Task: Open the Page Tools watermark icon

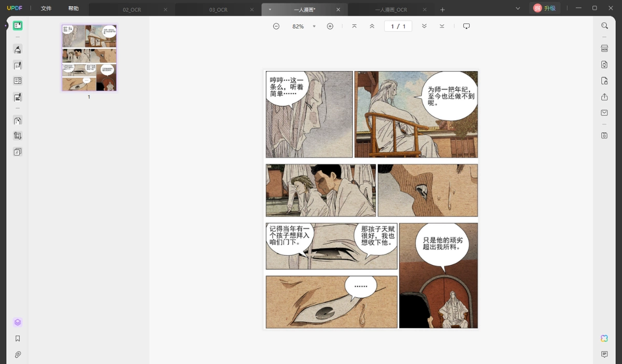Action: point(18,152)
